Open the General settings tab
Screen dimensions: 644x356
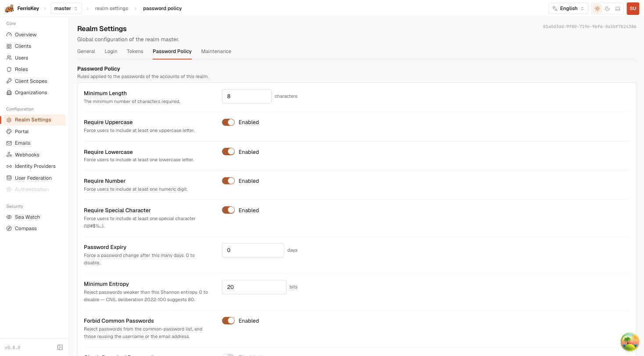point(86,51)
